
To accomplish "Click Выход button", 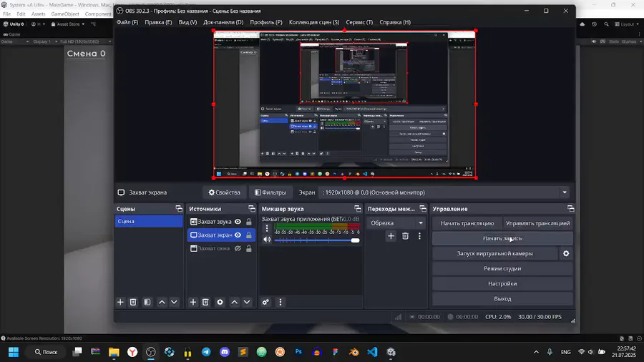I will (x=502, y=299).
